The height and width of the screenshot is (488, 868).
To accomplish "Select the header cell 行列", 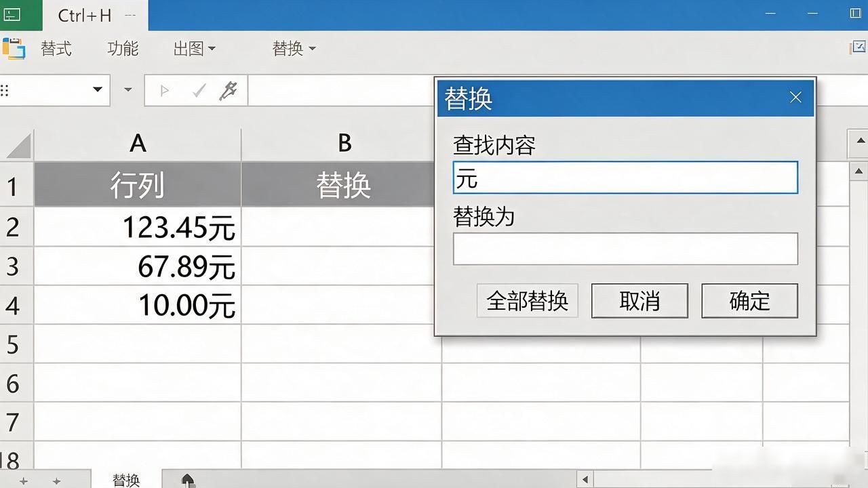I will pyautogui.click(x=138, y=185).
